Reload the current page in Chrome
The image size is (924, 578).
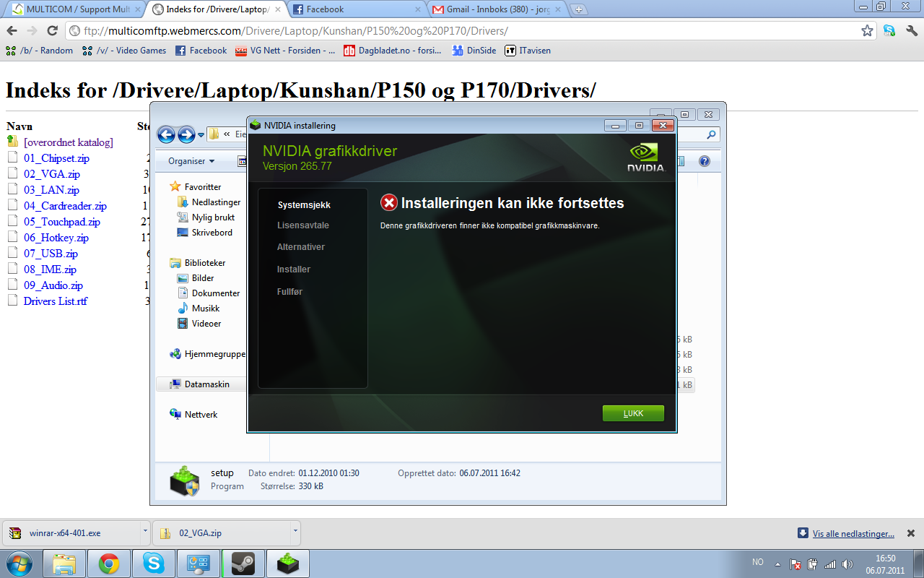tap(52, 31)
